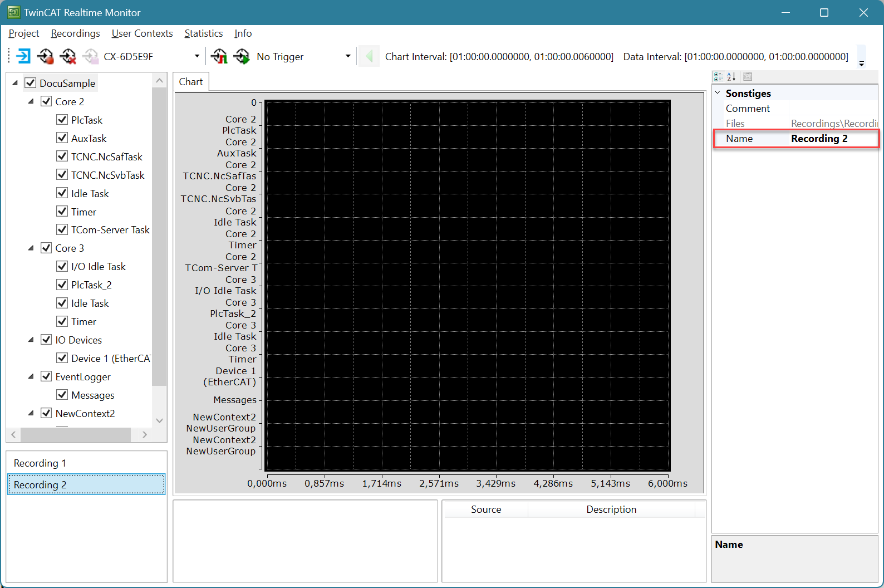
Task: Click the start-trigger icon with green play arrow
Action: (242, 56)
